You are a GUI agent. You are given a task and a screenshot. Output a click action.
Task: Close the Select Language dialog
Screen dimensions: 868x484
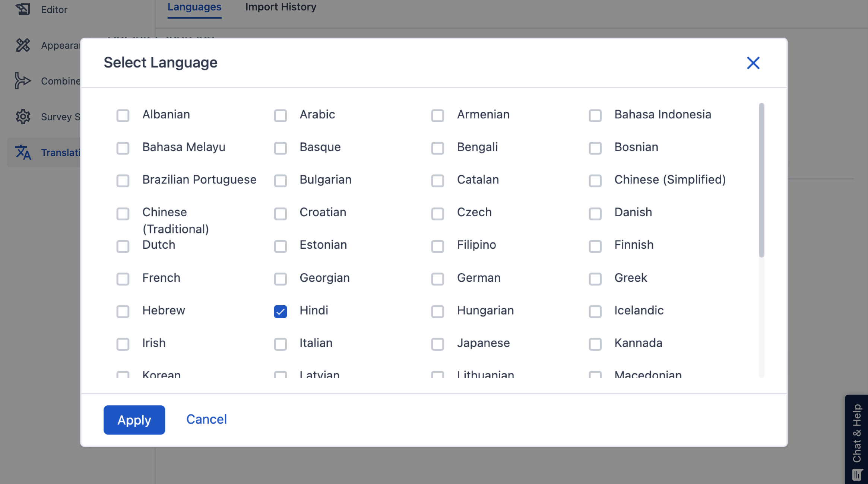click(x=753, y=63)
